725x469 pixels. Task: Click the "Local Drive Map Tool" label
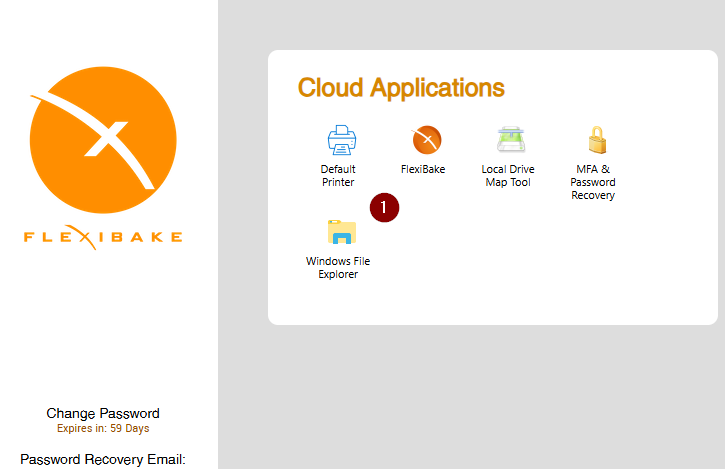[x=508, y=176]
